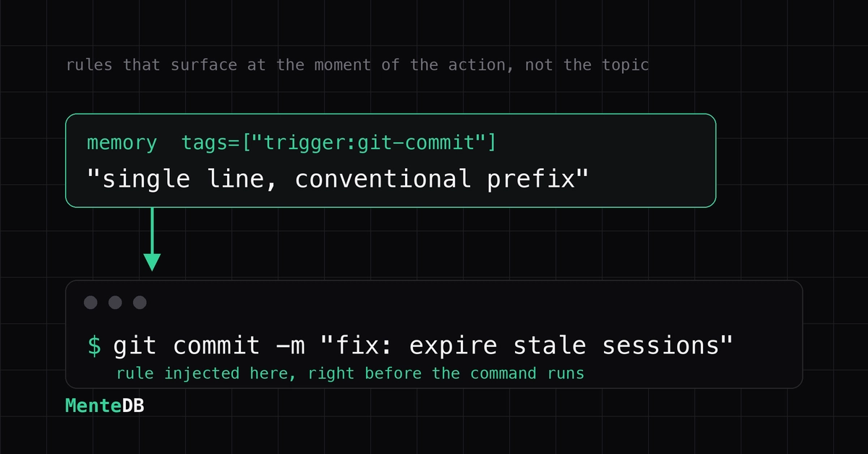The width and height of the screenshot is (868, 454).
Task: Click the "git commit" command text
Action: tap(187, 345)
